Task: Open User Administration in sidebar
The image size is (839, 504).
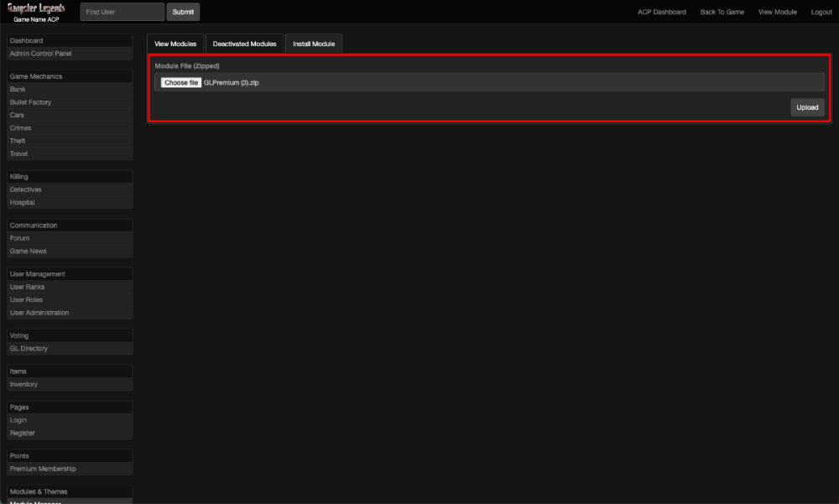Action: (39, 313)
